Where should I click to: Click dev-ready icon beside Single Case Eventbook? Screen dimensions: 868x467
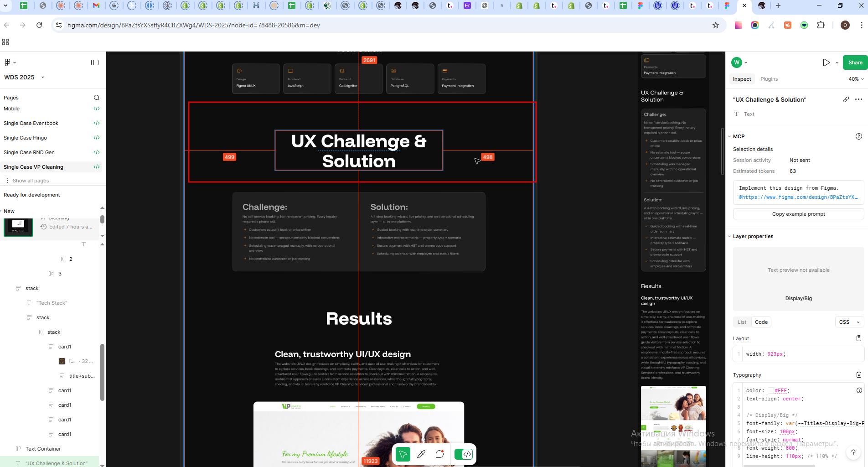tap(97, 123)
